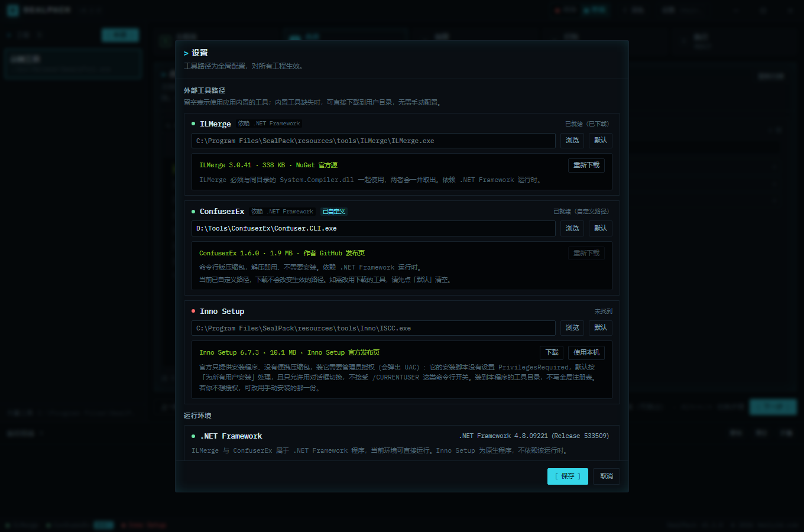
Task: Click the Inno Setup 6.7.3 version line
Action: pyautogui.click(x=290, y=352)
